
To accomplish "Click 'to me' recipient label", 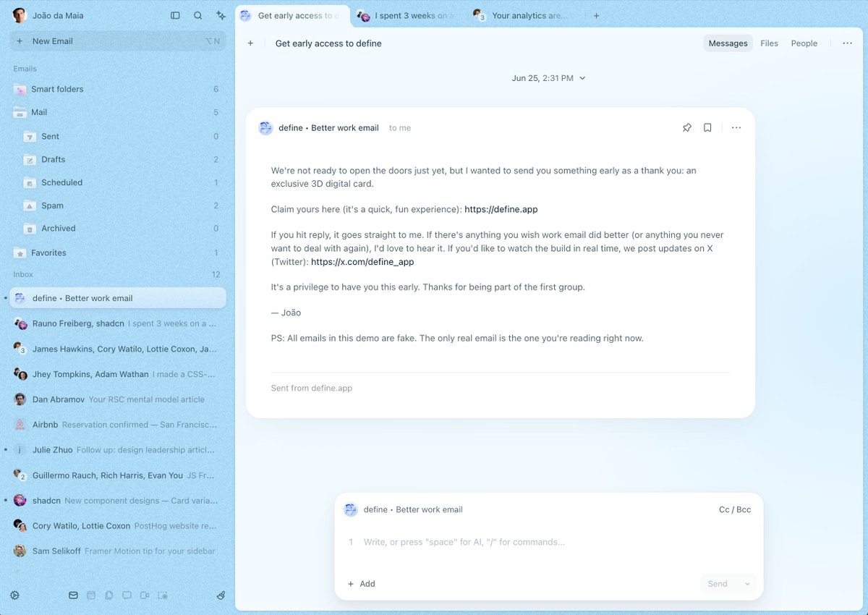I will coord(400,128).
